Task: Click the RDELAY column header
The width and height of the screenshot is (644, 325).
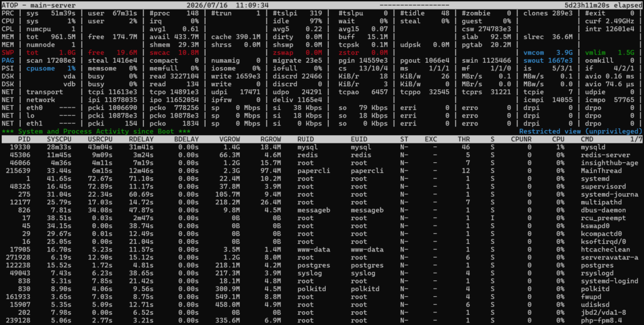Action: [142, 139]
